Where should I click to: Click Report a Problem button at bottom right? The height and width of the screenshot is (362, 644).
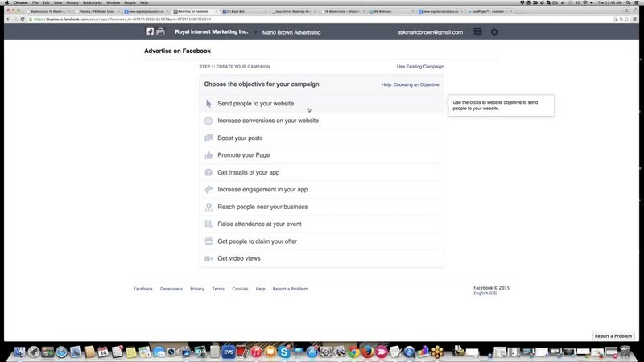613,335
